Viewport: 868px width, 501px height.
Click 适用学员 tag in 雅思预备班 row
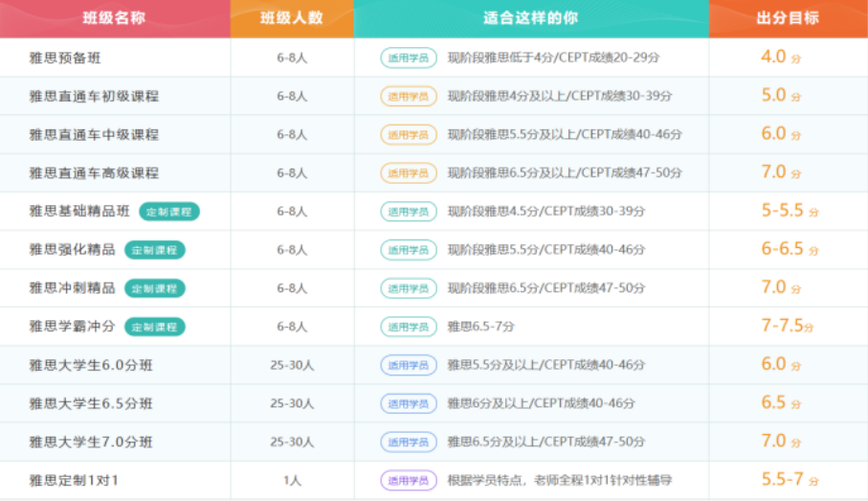tap(409, 57)
